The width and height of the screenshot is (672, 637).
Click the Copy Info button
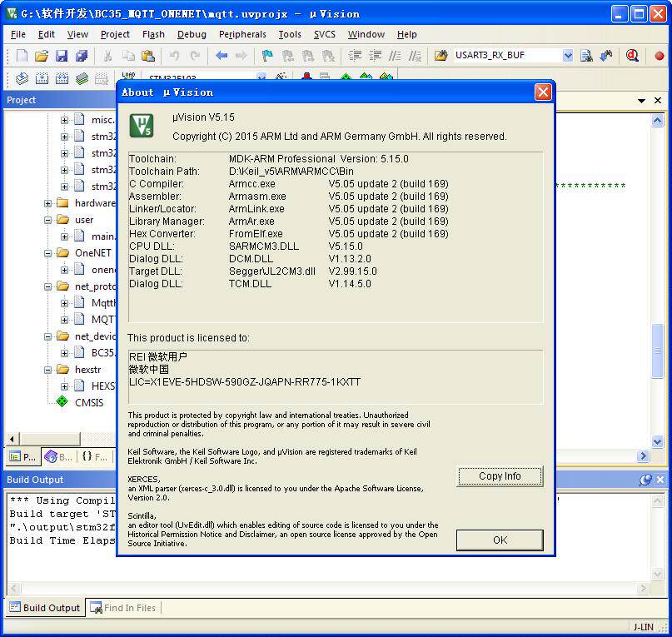[500, 476]
